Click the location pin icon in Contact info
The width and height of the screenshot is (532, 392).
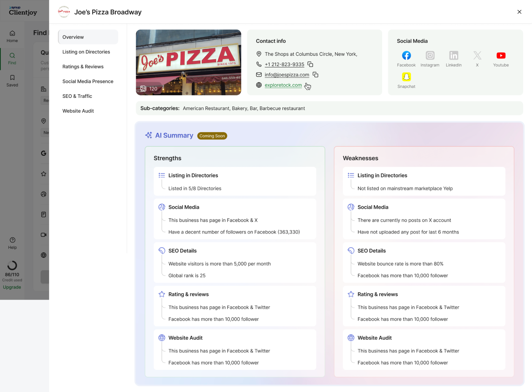(x=259, y=54)
